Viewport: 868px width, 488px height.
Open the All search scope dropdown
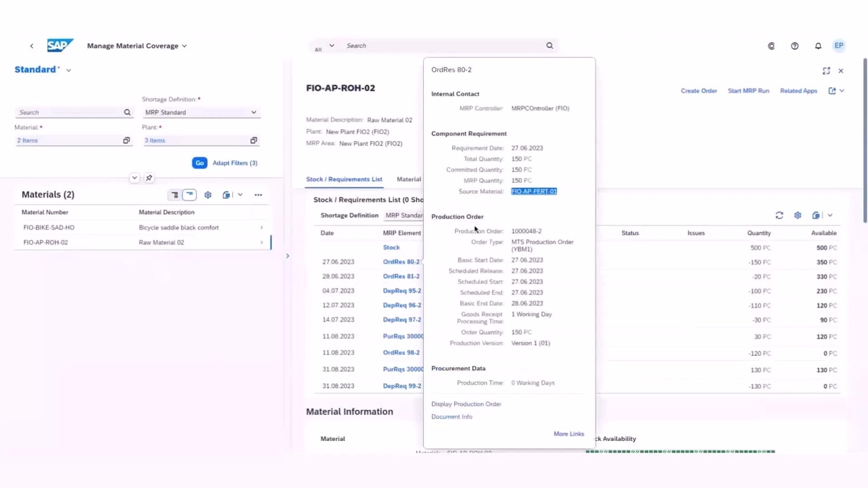(x=324, y=45)
